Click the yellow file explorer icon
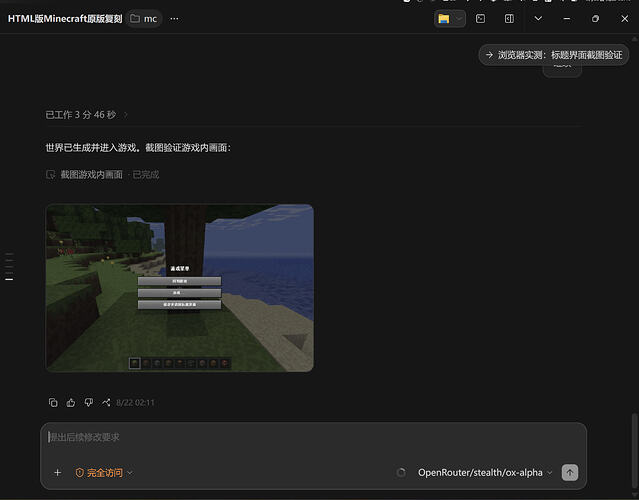The width and height of the screenshot is (639, 500). click(x=443, y=19)
